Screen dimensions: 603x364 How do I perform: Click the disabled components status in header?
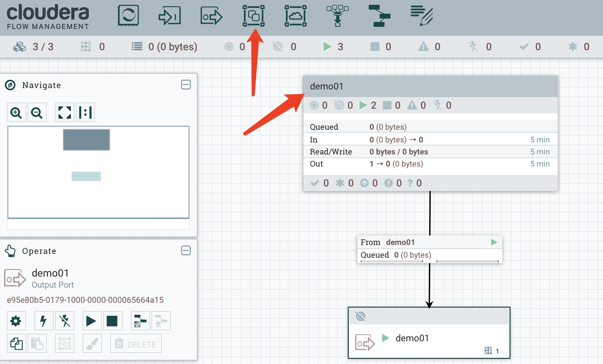[480, 47]
